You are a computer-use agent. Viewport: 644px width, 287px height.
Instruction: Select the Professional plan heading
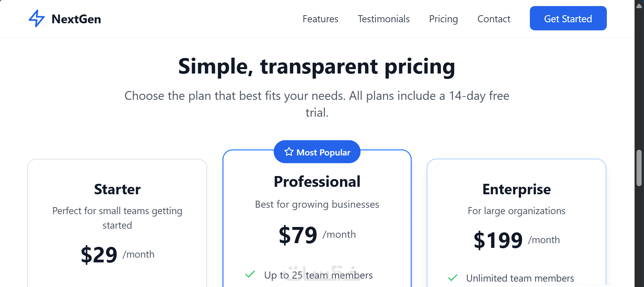(x=317, y=181)
